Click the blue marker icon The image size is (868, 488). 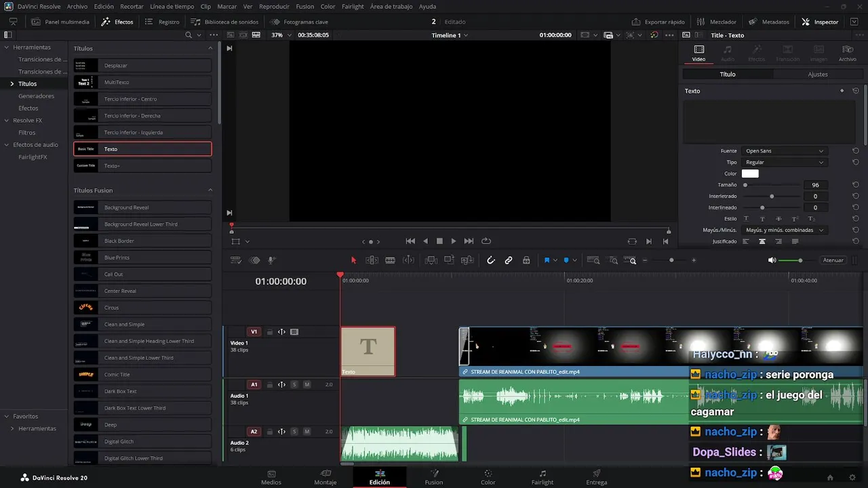pyautogui.click(x=566, y=260)
